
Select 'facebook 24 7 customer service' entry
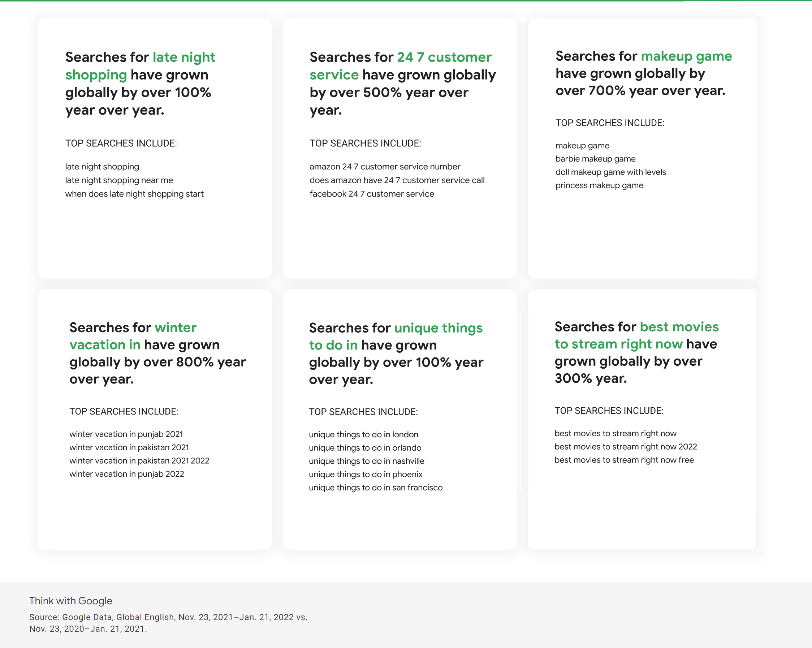coord(372,194)
